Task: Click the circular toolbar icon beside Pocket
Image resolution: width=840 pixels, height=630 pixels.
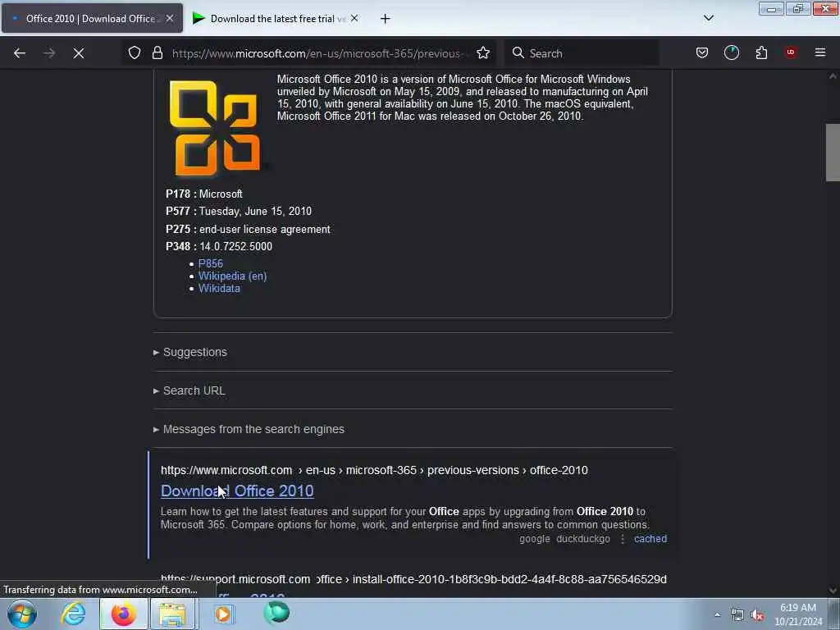Action: coord(731,52)
